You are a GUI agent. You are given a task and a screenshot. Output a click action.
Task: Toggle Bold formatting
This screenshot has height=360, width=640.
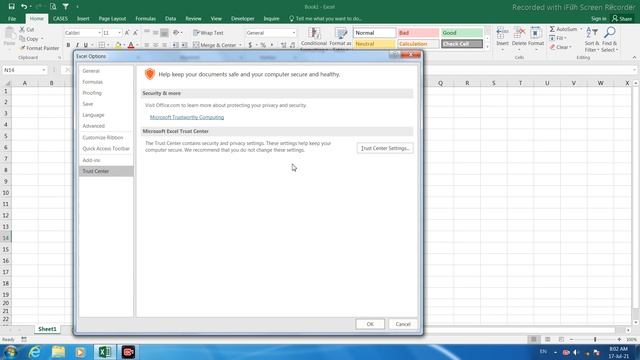coord(68,45)
